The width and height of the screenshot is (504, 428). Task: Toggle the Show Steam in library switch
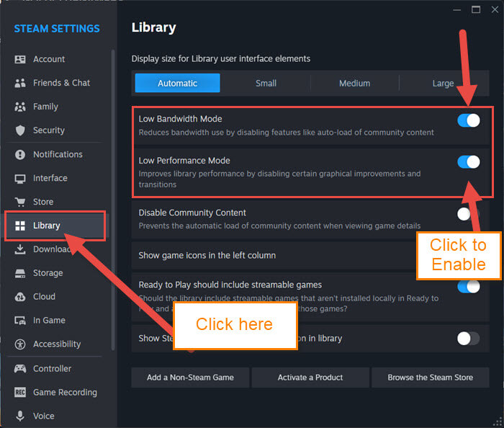pos(469,338)
